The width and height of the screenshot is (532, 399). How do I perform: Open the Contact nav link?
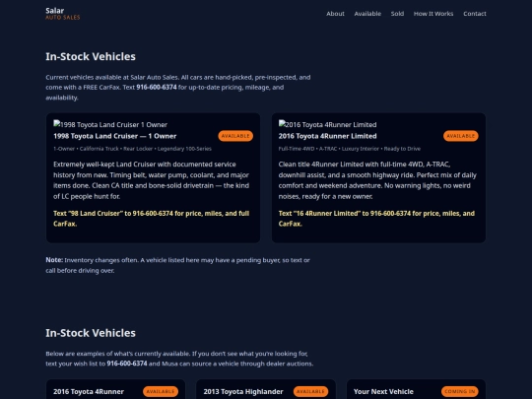475,14
